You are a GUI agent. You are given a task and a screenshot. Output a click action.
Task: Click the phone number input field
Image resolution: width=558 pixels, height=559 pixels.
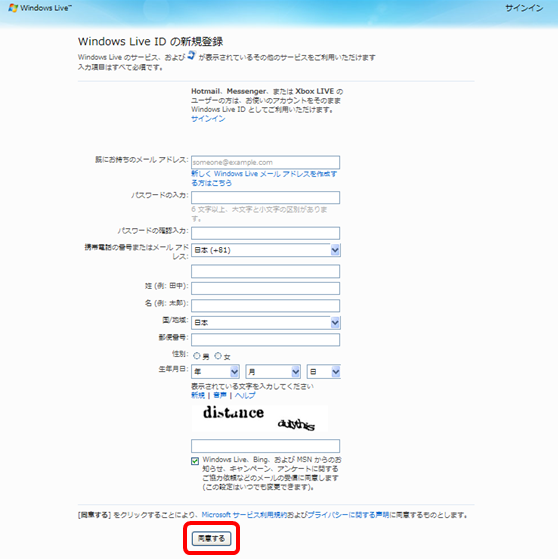265,271
